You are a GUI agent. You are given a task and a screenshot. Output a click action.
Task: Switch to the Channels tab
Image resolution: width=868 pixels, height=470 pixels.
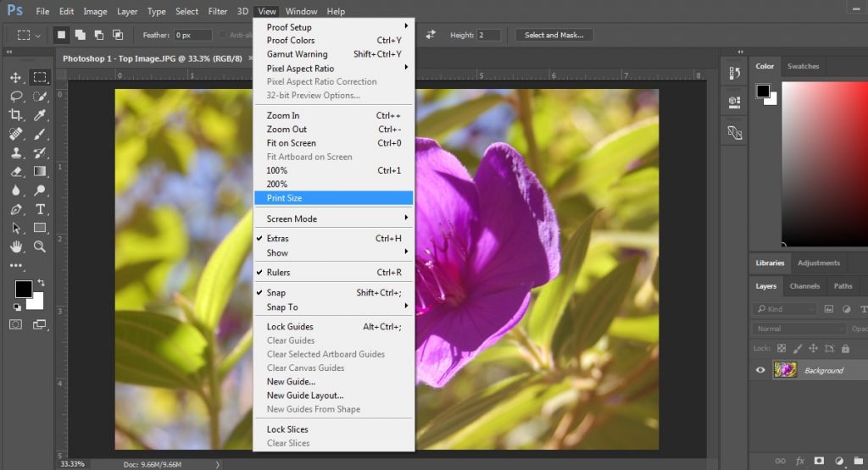pos(803,286)
